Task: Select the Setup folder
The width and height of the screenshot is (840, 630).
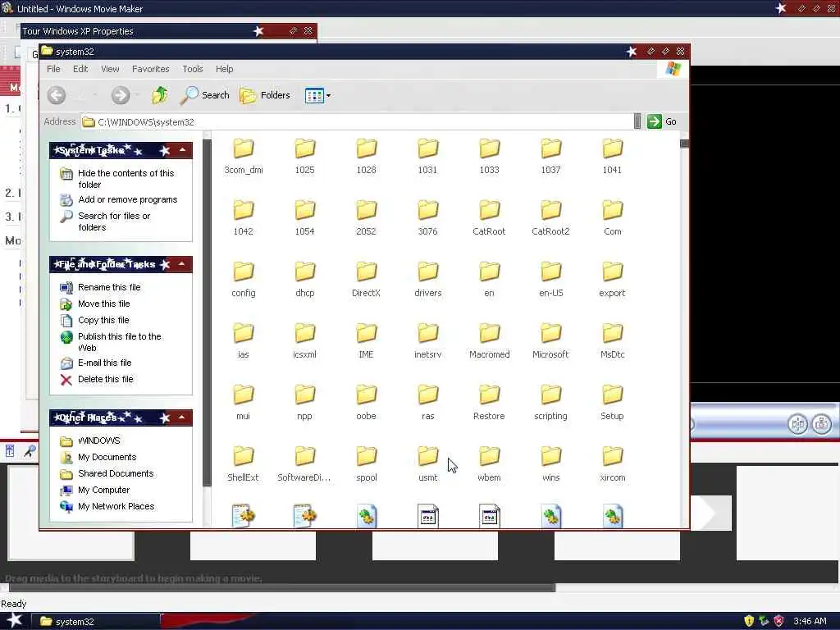Action: [x=612, y=402]
